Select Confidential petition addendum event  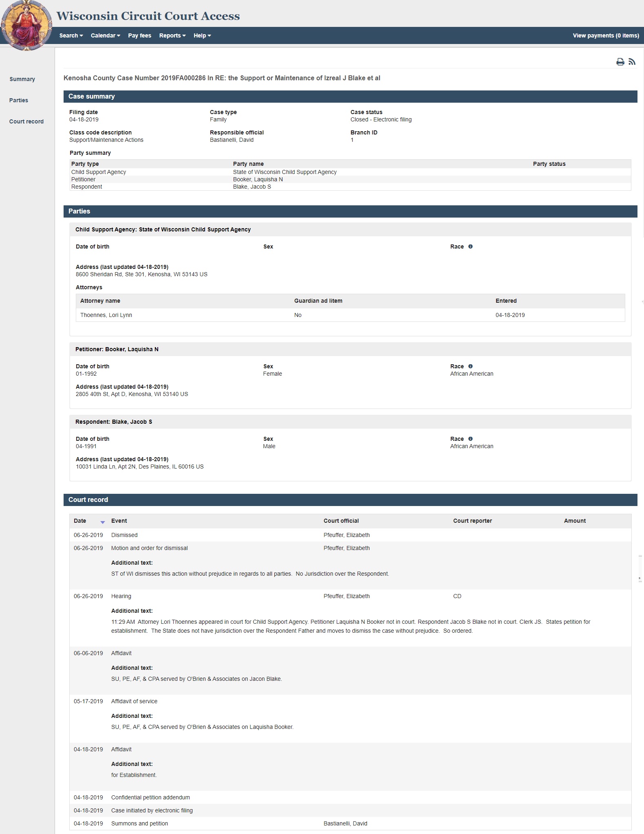tap(351, 797)
